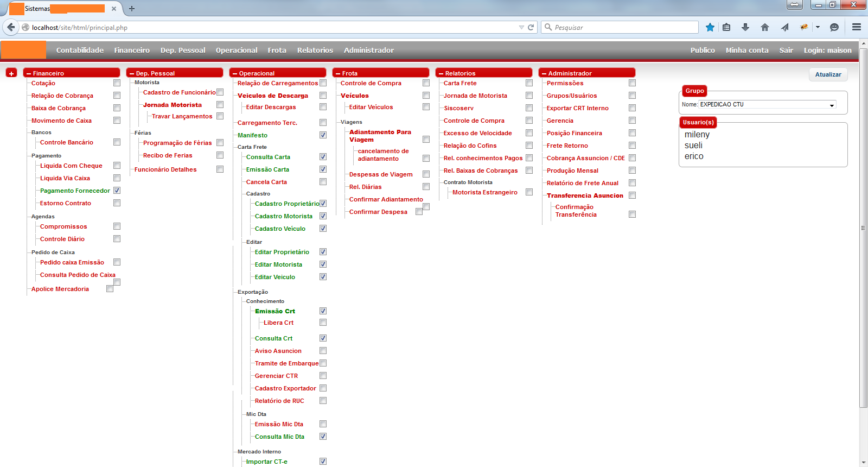This screenshot has width=868, height=467.
Task: Toggle the Cotação checkbox
Action: pyautogui.click(x=117, y=83)
